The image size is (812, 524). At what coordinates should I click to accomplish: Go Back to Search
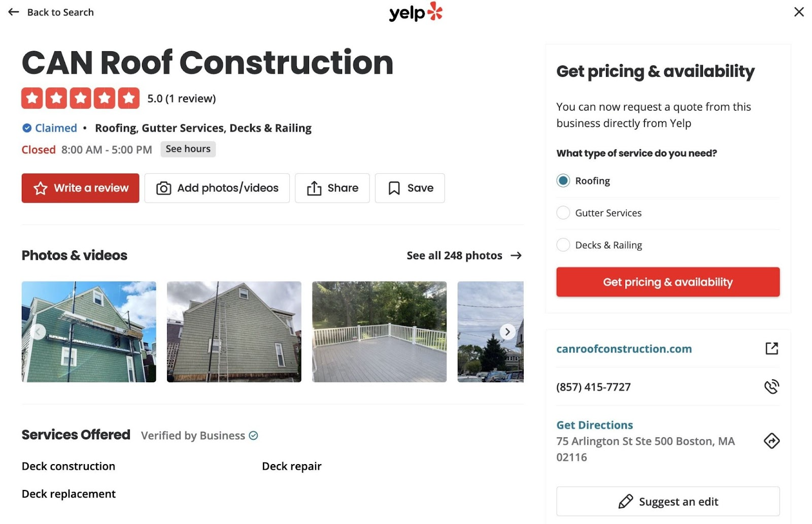pyautogui.click(x=50, y=12)
